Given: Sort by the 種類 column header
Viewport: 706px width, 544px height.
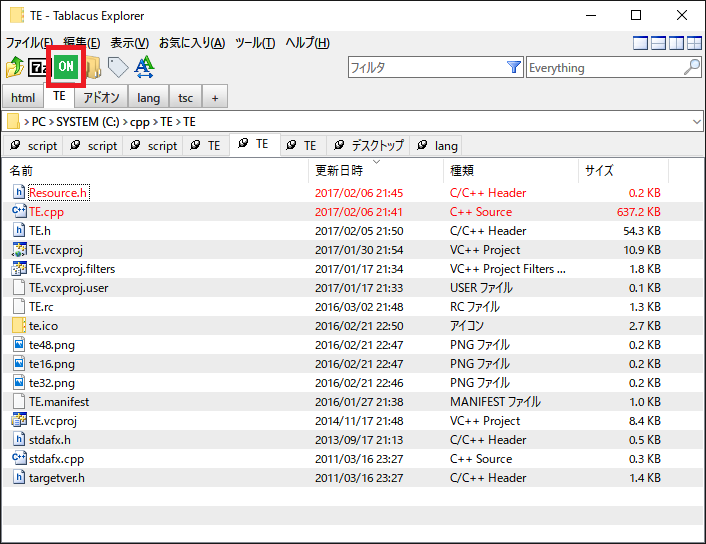Looking at the screenshot, I should (x=511, y=171).
